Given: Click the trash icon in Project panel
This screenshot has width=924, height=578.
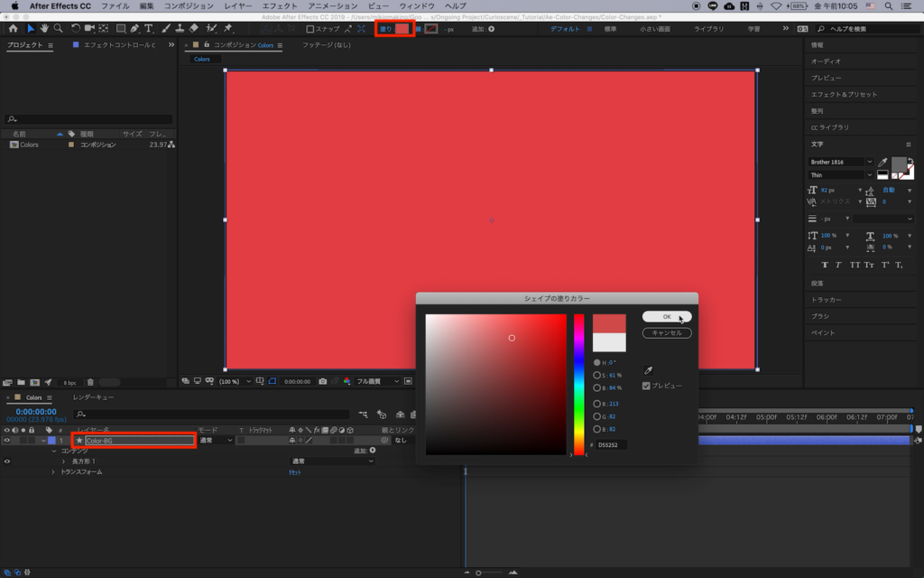Looking at the screenshot, I should 89,382.
